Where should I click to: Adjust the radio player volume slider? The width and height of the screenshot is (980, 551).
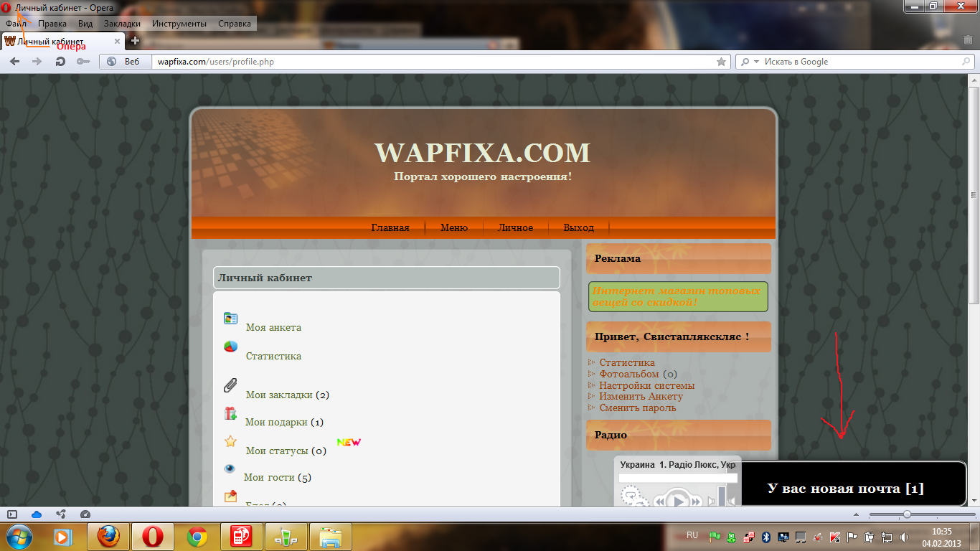(722, 496)
